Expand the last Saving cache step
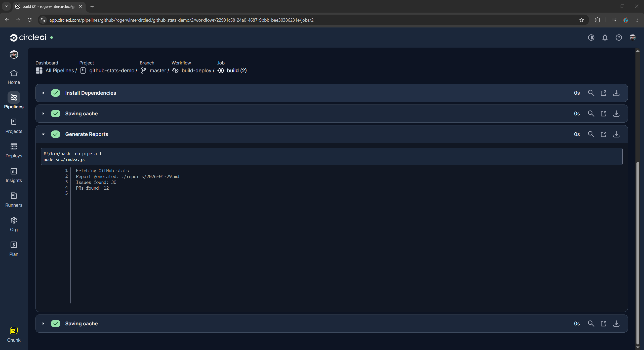The width and height of the screenshot is (644, 350). pos(43,324)
